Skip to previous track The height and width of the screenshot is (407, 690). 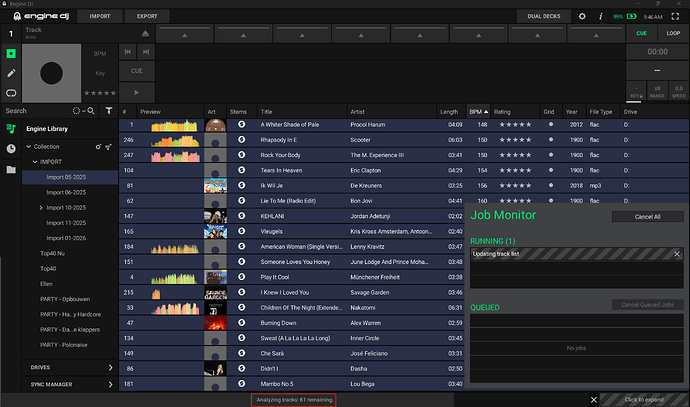tap(128, 51)
